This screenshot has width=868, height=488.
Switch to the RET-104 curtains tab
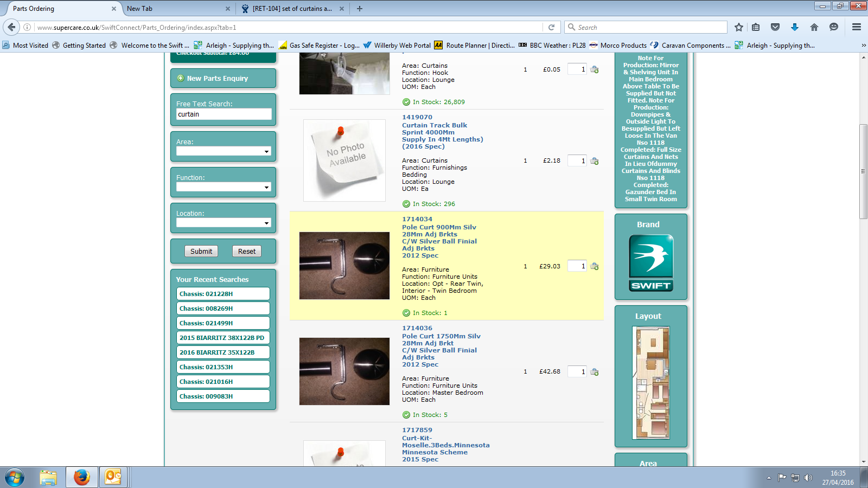click(292, 9)
